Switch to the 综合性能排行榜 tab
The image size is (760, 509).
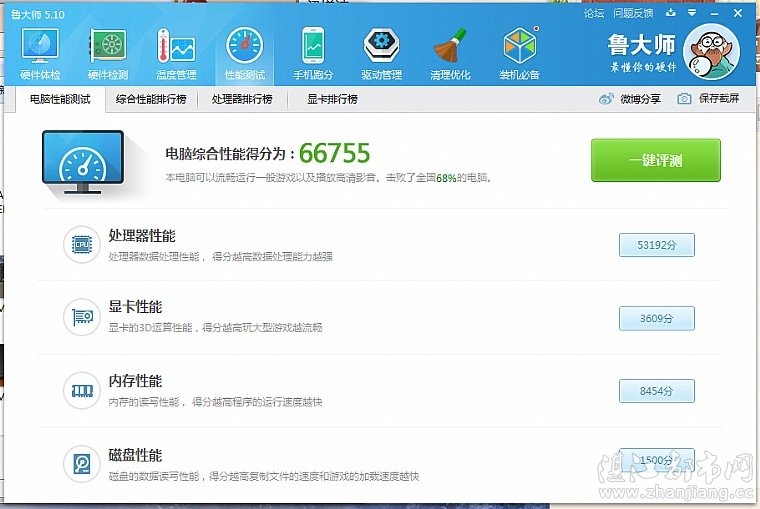(x=150, y=99)
